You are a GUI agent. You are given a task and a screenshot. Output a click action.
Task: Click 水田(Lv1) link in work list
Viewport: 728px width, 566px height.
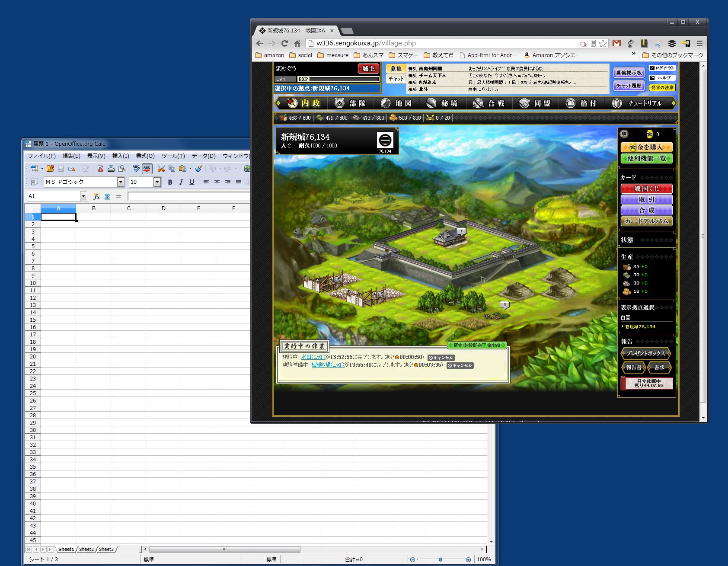click(313, 357)
